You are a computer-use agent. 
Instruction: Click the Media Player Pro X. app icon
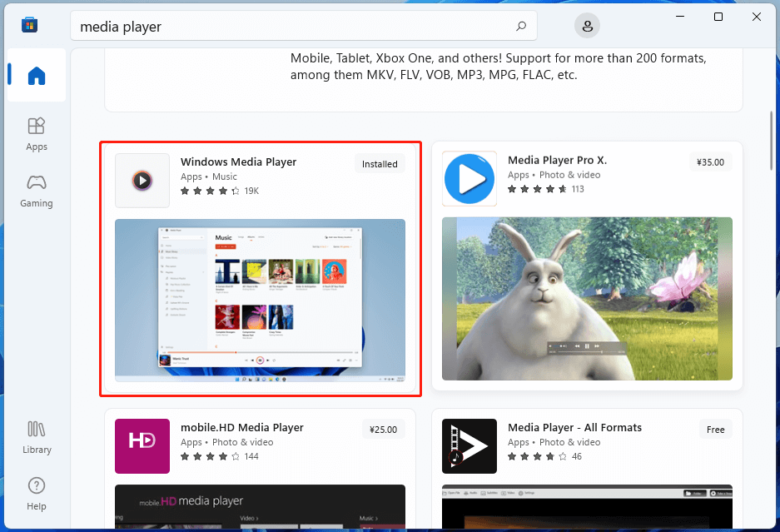[x=469, y=179]
